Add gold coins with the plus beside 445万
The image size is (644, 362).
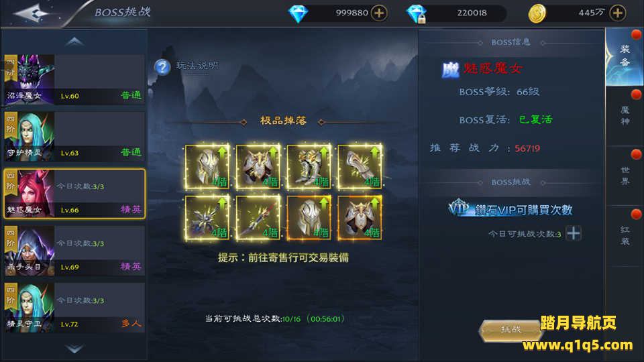(618, 13)
